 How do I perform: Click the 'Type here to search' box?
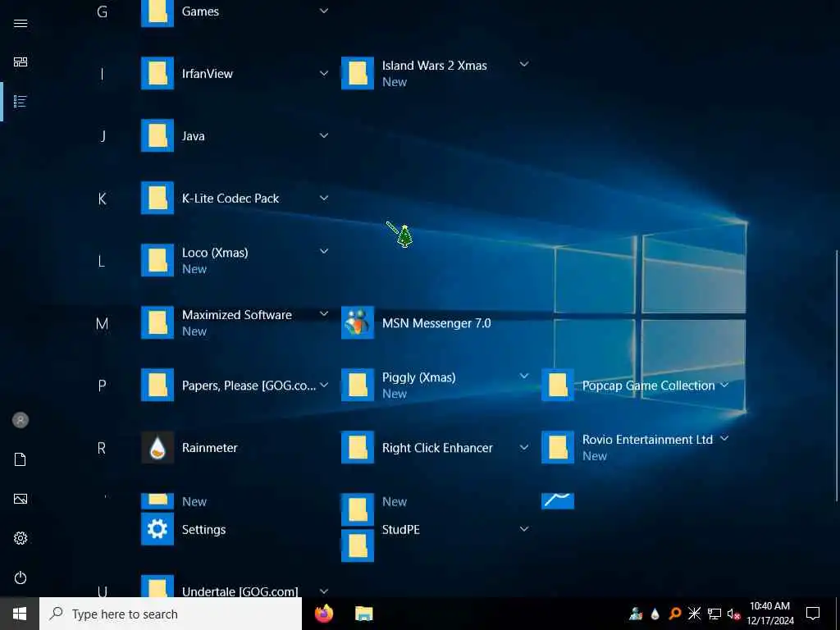(x=171, y=614)
